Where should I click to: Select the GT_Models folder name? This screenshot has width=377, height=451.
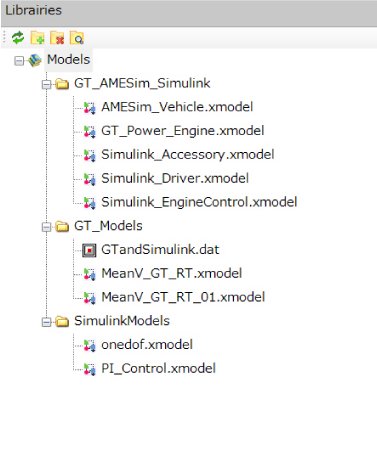point(108,226)
